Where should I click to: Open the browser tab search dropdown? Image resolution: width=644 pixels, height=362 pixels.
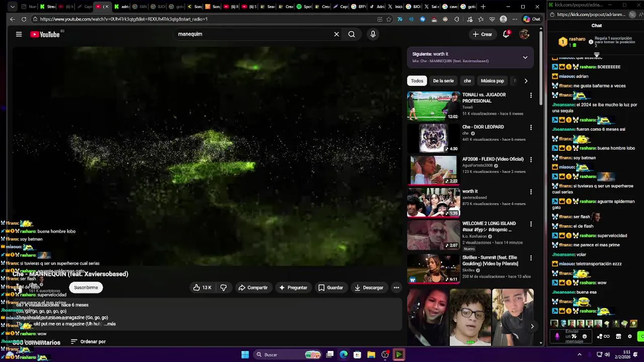[12, 7]
